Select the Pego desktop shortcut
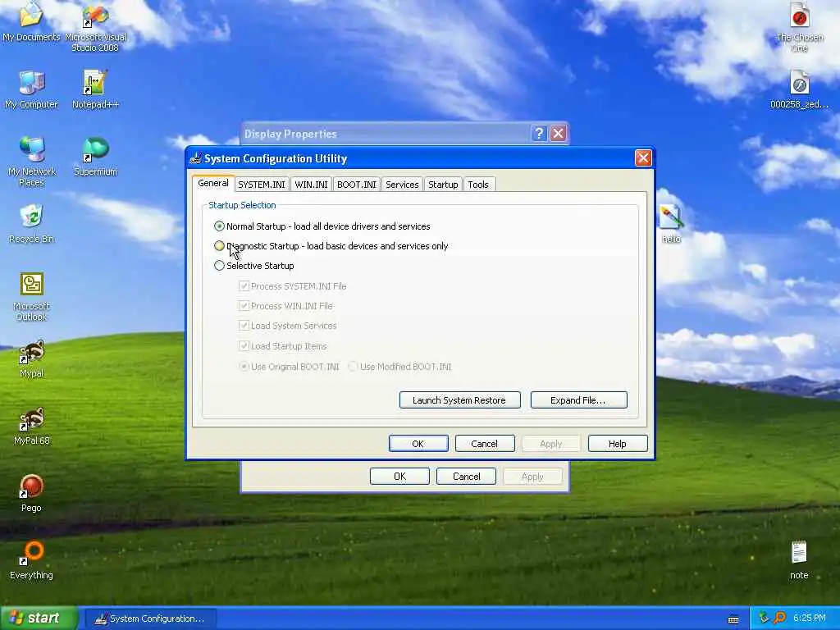840x630 pixels. 31,493
